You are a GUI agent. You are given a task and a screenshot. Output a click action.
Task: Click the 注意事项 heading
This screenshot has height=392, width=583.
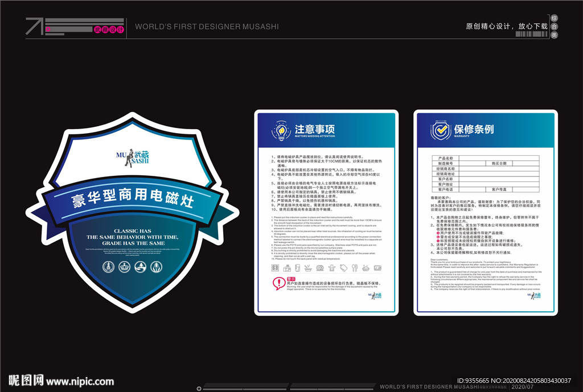314,129
